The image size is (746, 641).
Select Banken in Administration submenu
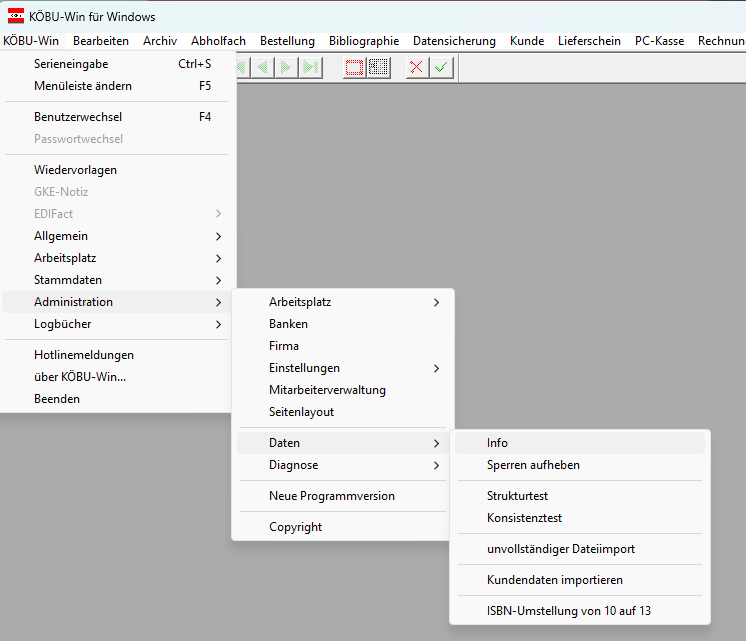pyautogui.click(x=343, y=324)
